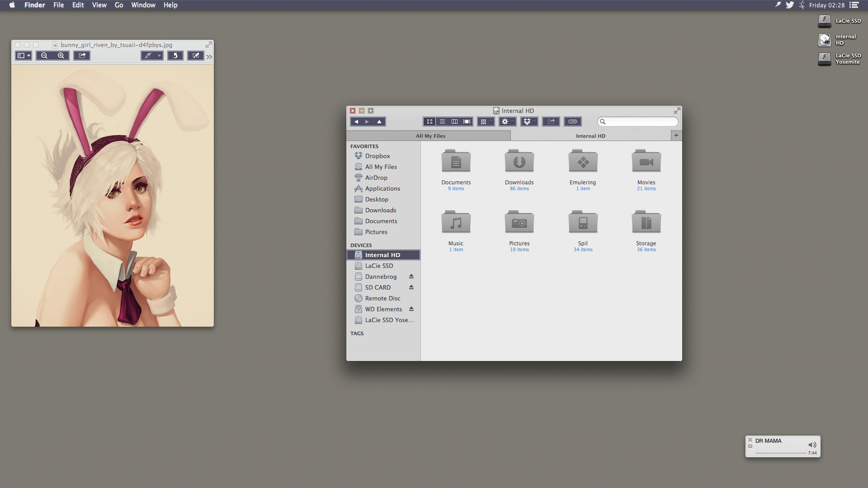
Task: Open the Apple menu
Action: (x=12, y=5)
